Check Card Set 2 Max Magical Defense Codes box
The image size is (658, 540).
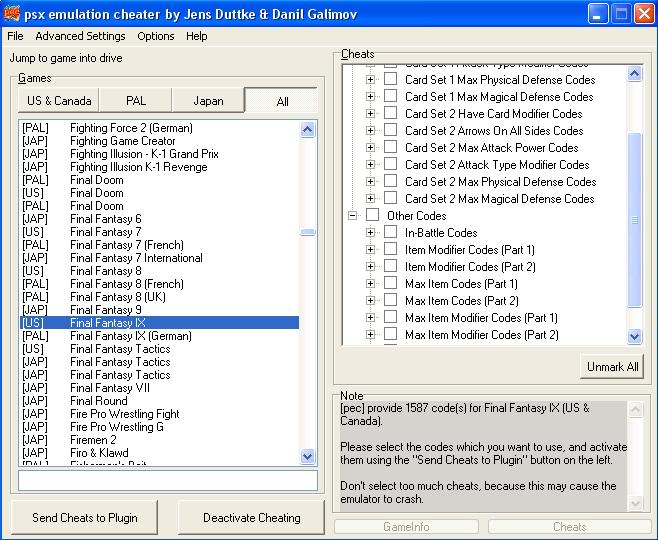point(390,198)
